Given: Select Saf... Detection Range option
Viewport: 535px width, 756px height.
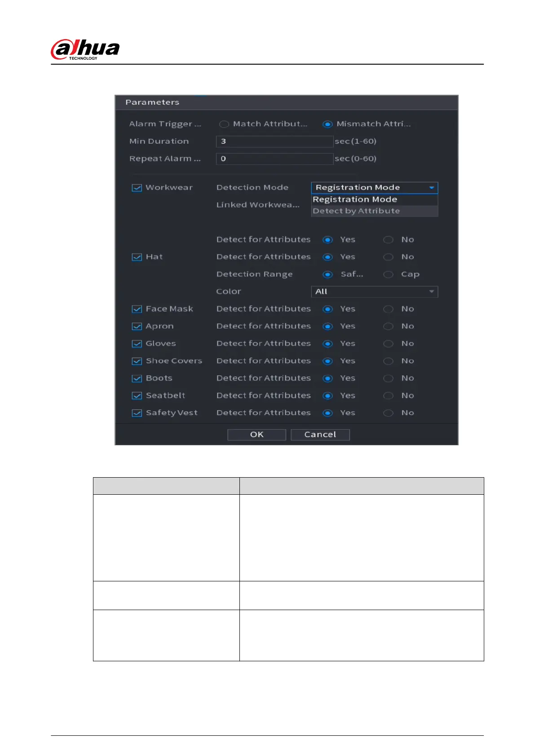Looking at the screenshot, I should [327, 274].
